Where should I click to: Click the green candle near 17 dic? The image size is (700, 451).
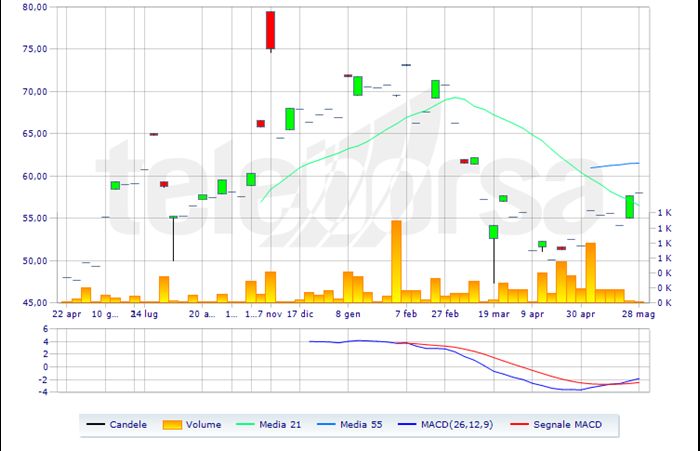pyautogui.click(x=290, y=119)
